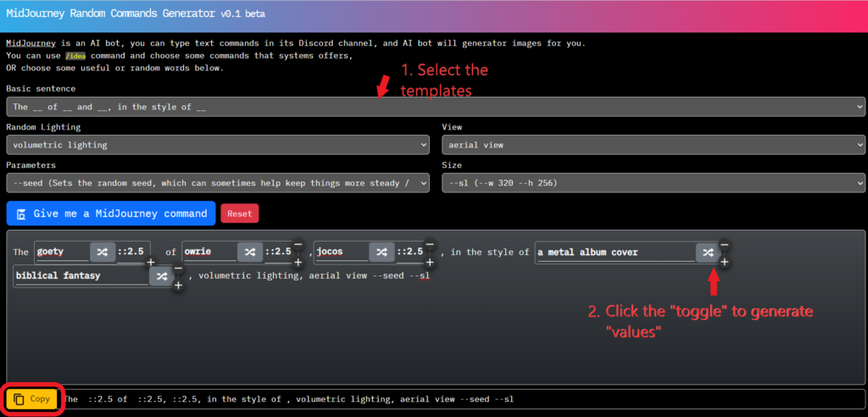Open the Random Lighting dropdown

(x=218, y=145)
